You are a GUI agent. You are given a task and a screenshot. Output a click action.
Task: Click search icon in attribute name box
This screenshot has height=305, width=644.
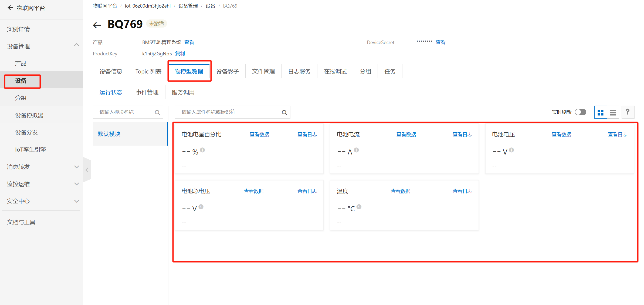coord(284,112)
